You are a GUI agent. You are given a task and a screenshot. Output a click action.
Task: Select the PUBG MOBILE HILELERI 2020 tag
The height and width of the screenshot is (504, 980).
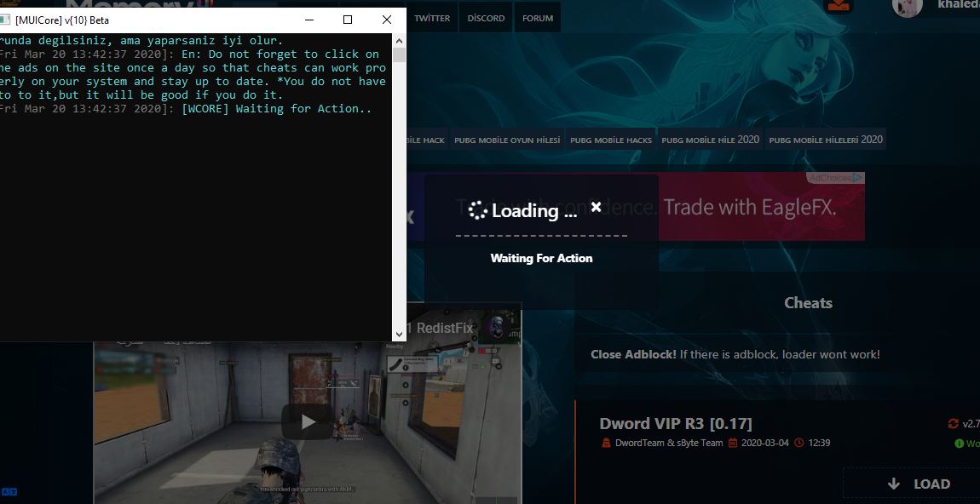click(x=826, y=140)
